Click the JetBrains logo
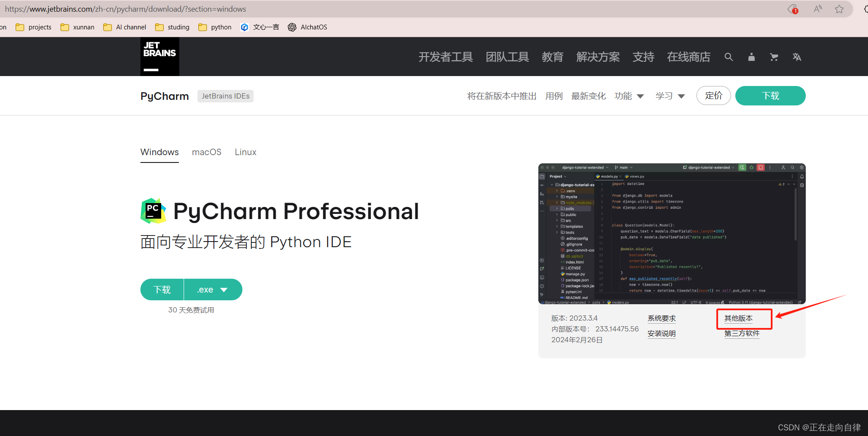 point(159,57)
